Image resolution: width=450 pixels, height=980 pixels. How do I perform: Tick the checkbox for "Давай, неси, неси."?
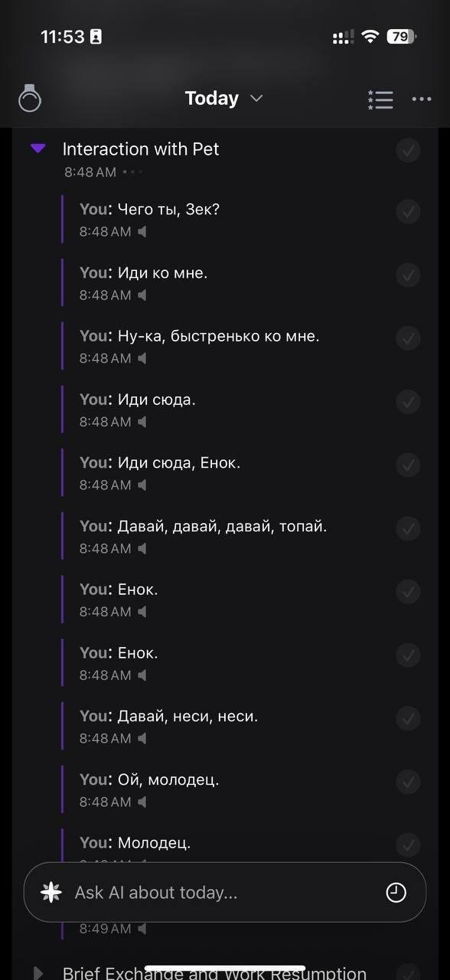pyautogui.click(x=409, y=718)
